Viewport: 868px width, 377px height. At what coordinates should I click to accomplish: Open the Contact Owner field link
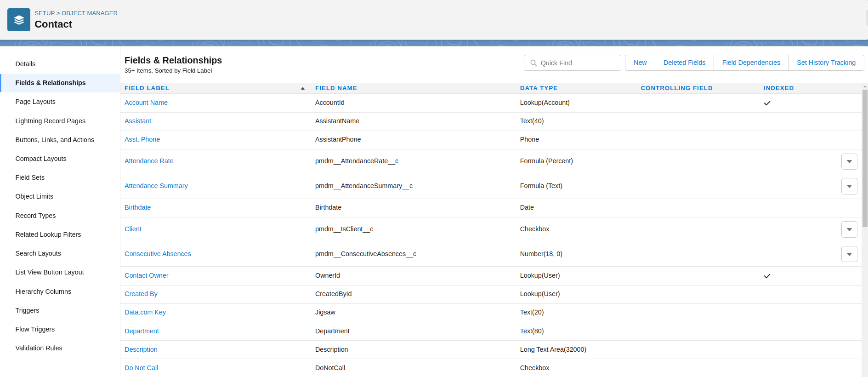click(147, 275)
